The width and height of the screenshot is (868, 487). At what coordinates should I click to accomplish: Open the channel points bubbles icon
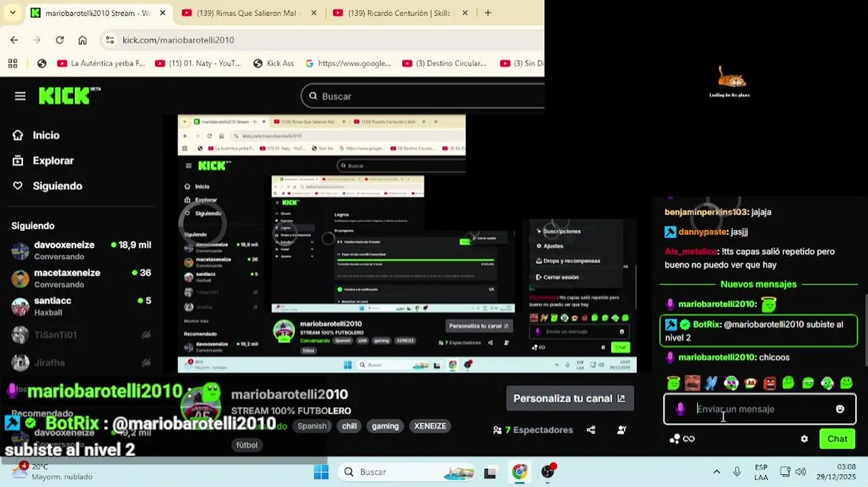tap(674, 439)
